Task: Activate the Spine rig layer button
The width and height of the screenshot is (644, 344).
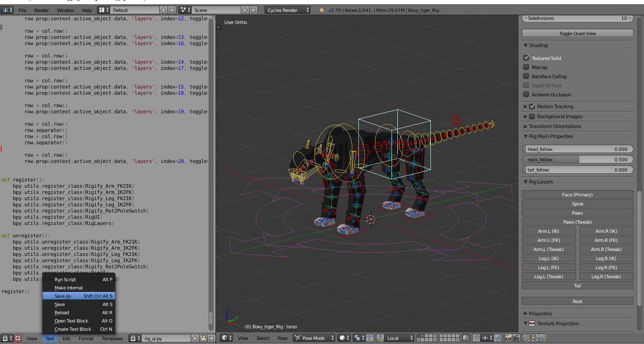Action: (577, 203)
